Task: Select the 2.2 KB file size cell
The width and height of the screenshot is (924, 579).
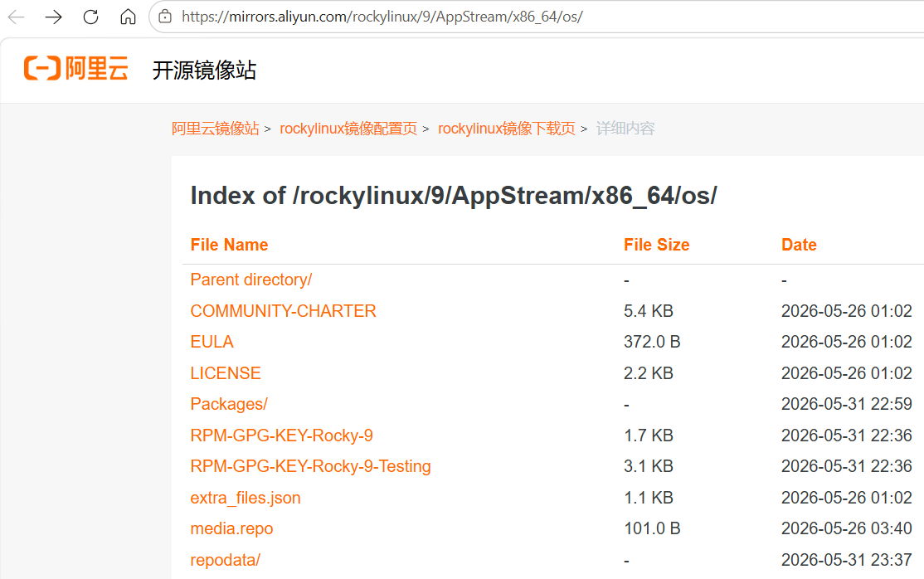Action: 649,373
